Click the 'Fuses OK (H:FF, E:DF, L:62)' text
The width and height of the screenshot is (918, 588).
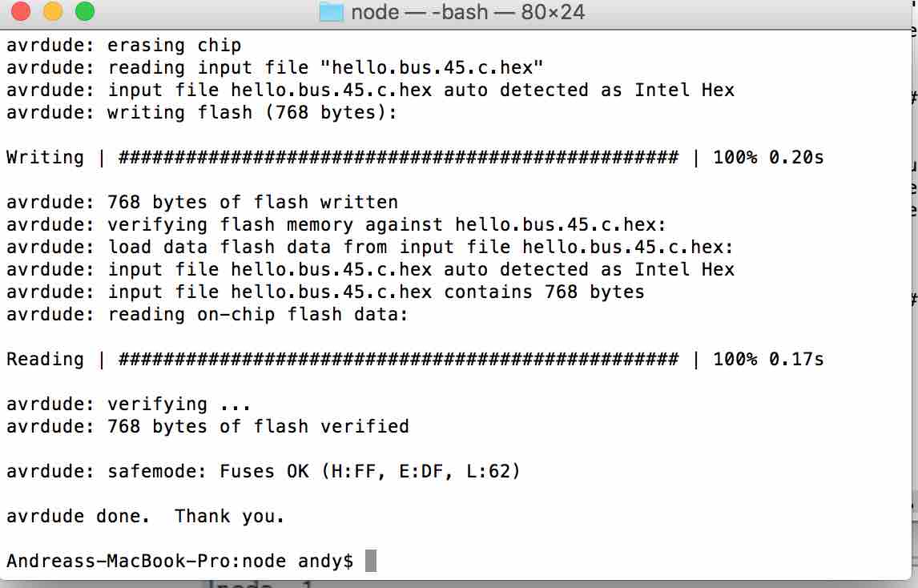tap(369, 471)
